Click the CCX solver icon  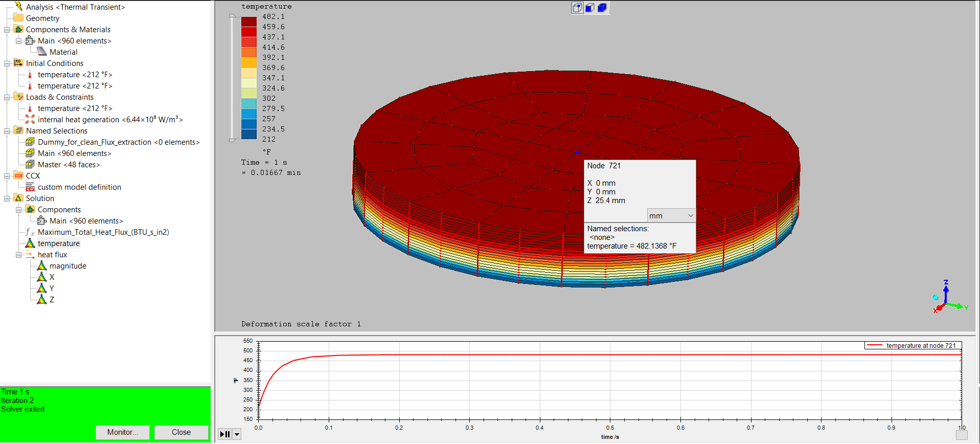point(19,176)
